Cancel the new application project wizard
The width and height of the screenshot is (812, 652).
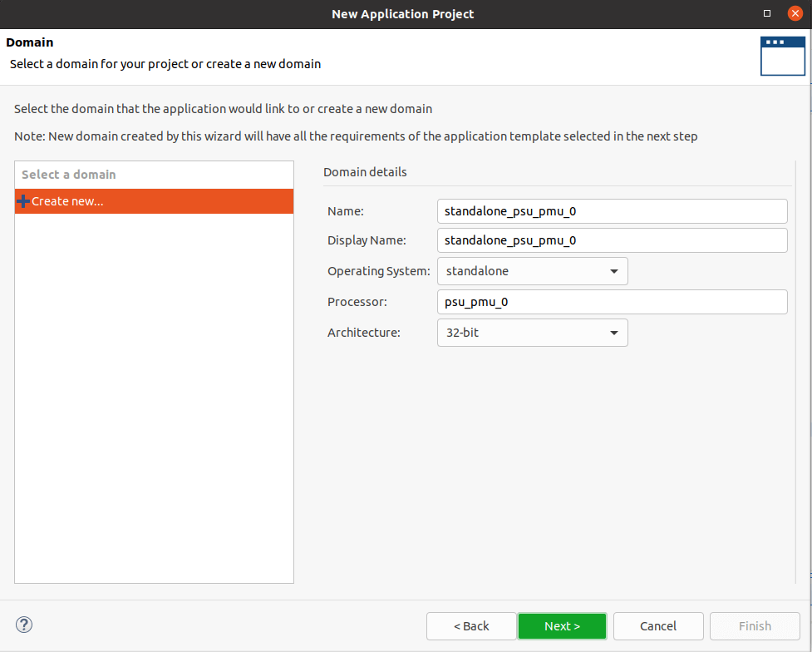click(657, 625)
